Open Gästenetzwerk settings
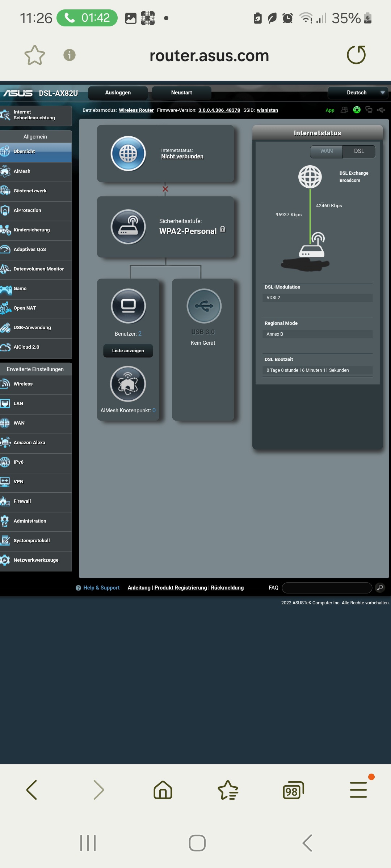 pos(36,191)
